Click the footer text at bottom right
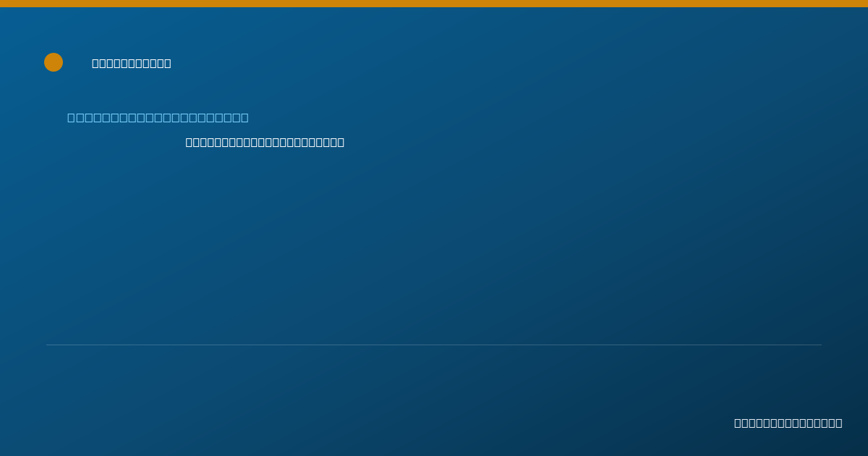868x456 pixels. 788,423
